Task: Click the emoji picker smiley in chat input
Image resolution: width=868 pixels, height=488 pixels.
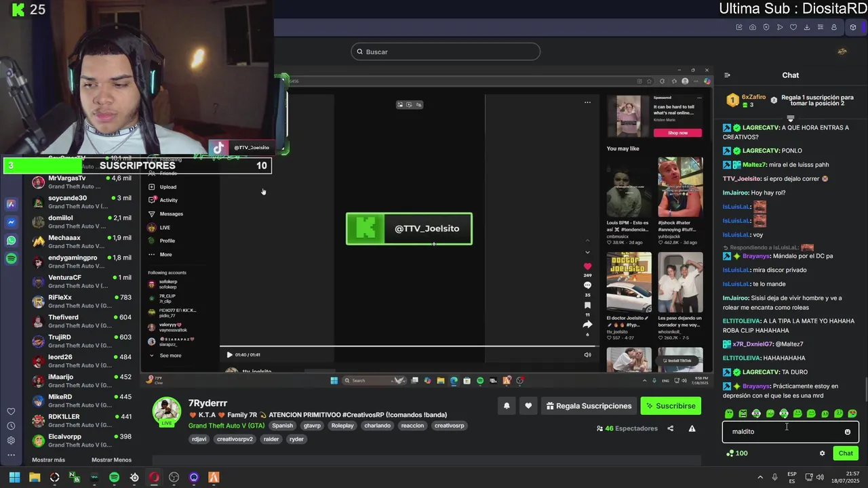Action: pyautogui.click(x=847, y=432)
